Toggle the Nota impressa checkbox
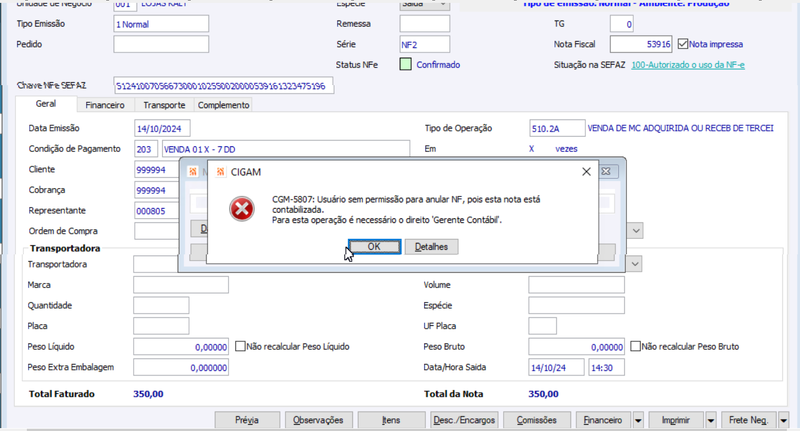The image size is (800, 431). coord(683,44)
